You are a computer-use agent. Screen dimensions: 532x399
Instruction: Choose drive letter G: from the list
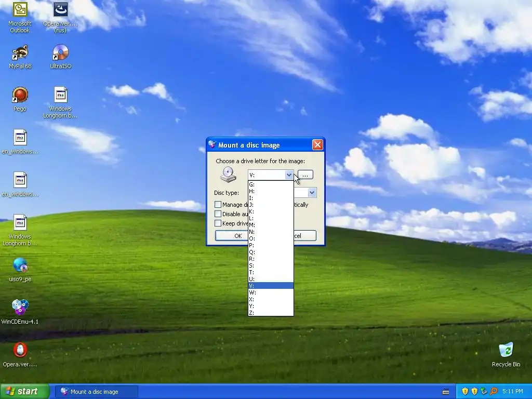[271, 184]
